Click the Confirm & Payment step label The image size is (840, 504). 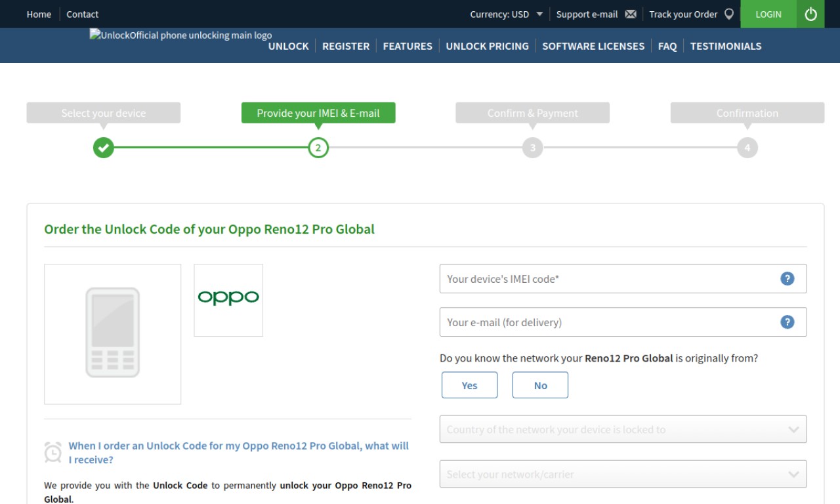pyautogui.click(x=533, y=113)
